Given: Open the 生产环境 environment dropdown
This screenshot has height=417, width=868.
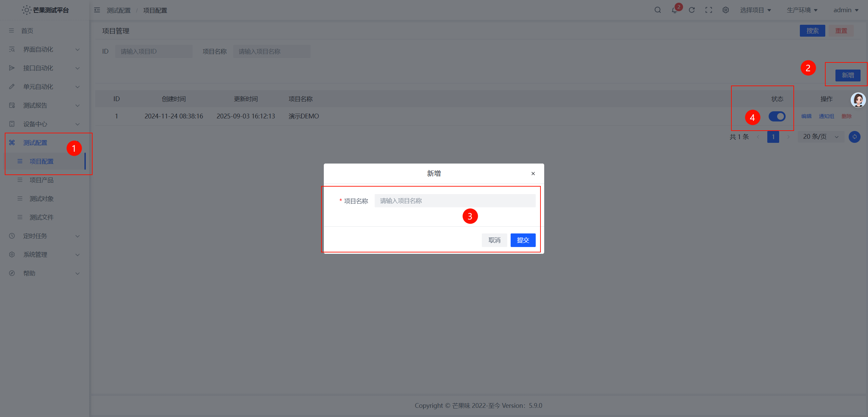Looking at the screenshot, I should (x=801, y=10).
